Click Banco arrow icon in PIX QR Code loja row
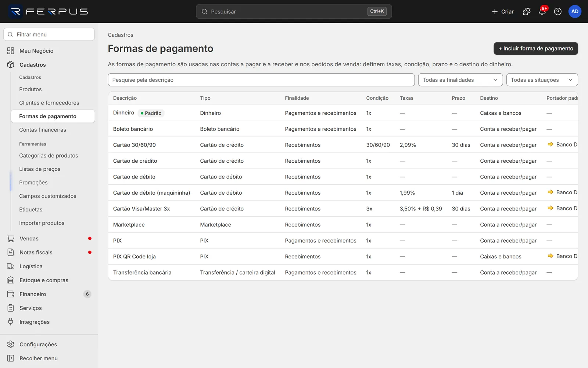This screenshot has height=368, width=588. 551,256
